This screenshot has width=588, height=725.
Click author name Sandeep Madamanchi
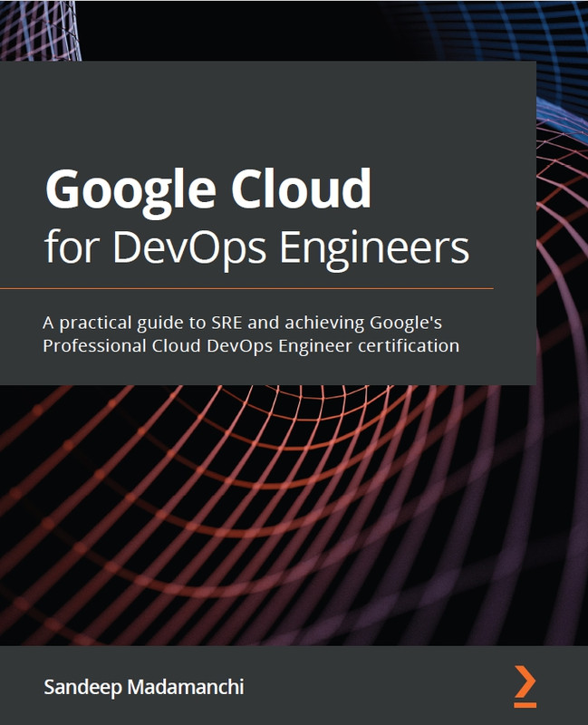(x=143, y=687)
